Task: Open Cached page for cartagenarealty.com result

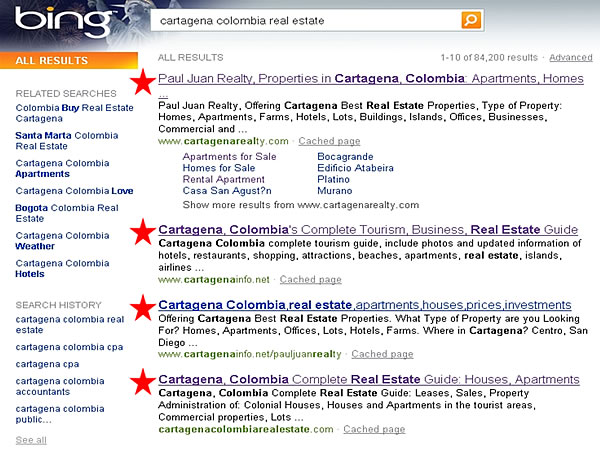Action: 328,141
